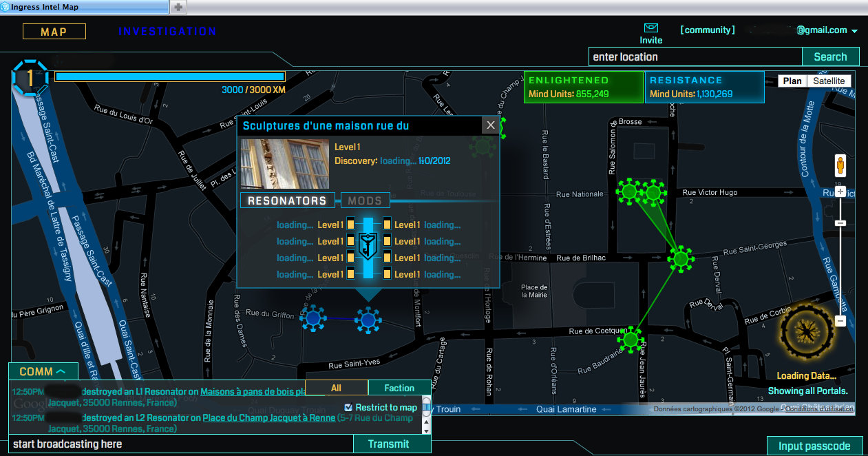Viewport: 868px width, 456px height.
Task: Click the Resistance shield emblem in popup
Action: (x=368, y=246)
